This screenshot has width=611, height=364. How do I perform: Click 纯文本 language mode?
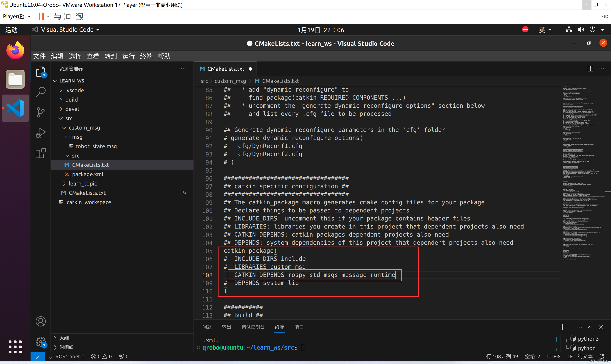[x=585, y=356]
